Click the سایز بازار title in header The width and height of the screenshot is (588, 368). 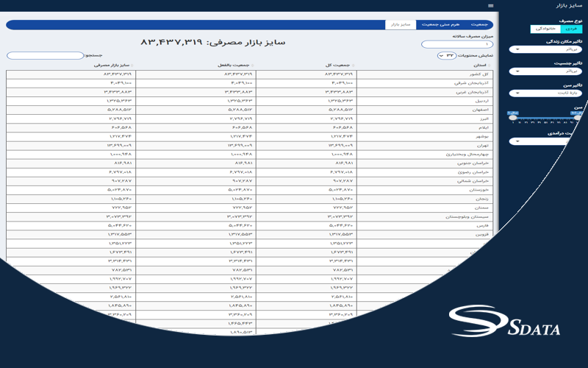click(567, 5)
